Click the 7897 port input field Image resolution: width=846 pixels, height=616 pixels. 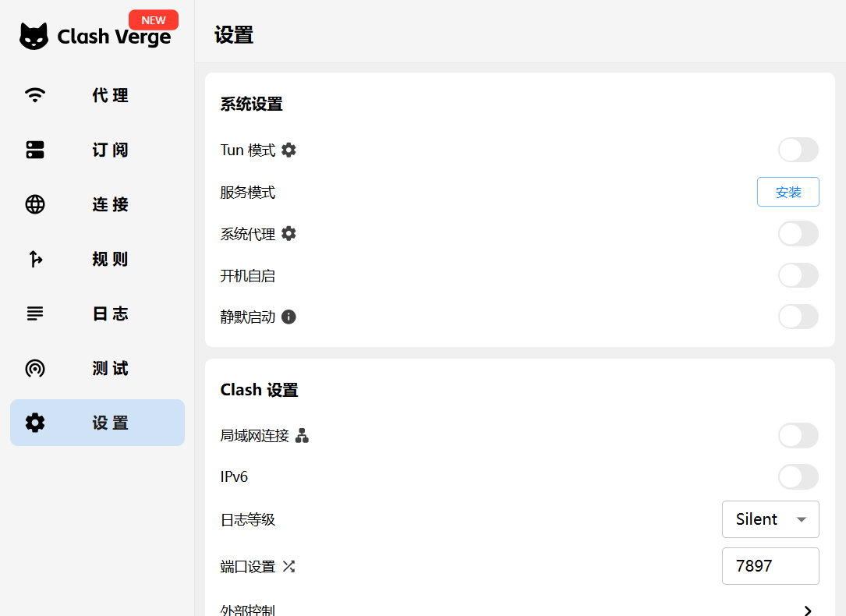(770, 566)
